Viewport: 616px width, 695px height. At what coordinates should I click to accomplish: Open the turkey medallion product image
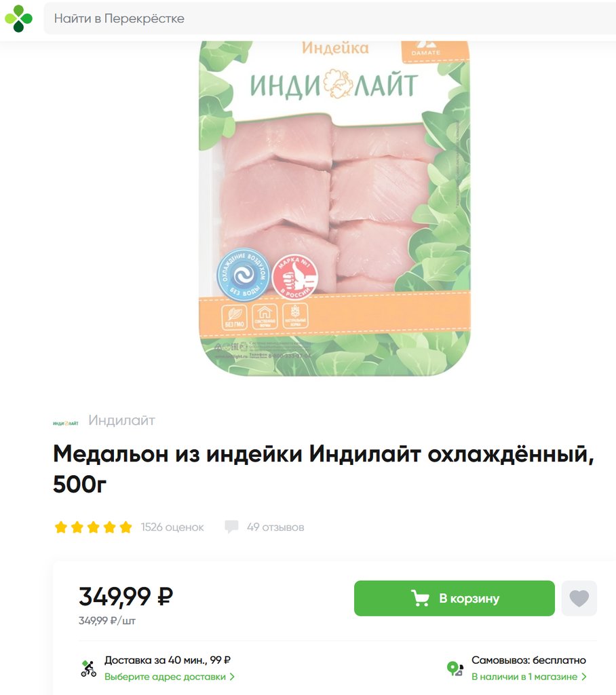tap(334, 208)
